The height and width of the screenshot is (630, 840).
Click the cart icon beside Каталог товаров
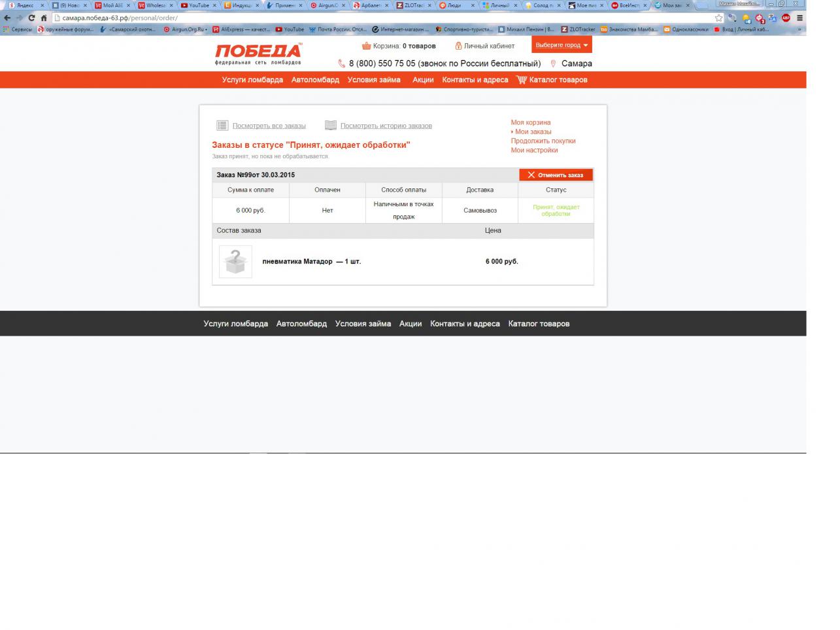[521, 80]
